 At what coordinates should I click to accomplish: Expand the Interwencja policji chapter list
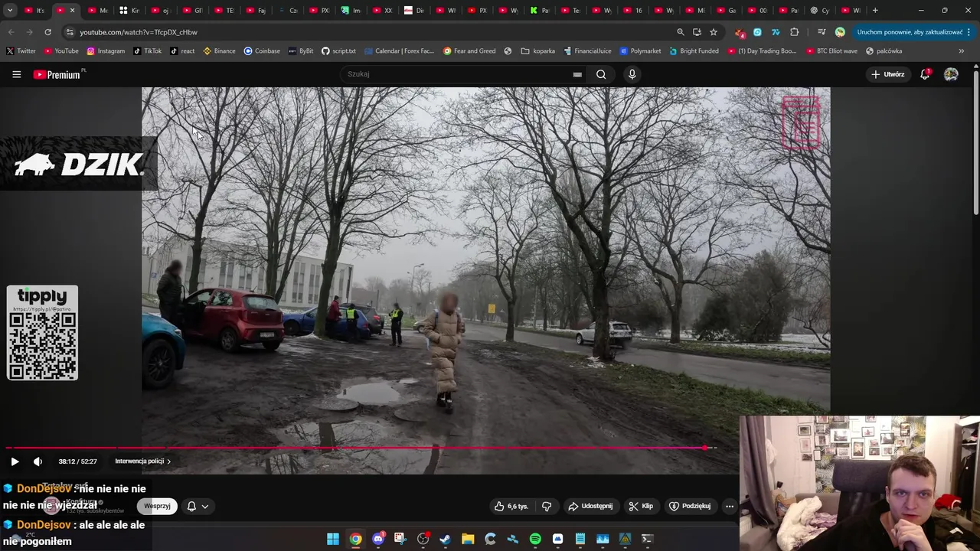tap(143, 461)
